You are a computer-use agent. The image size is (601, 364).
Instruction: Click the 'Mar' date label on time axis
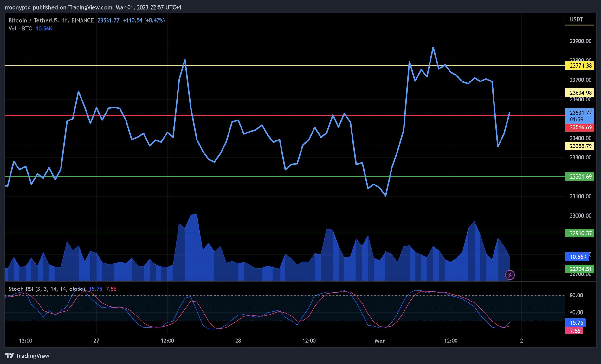point(379,341)
